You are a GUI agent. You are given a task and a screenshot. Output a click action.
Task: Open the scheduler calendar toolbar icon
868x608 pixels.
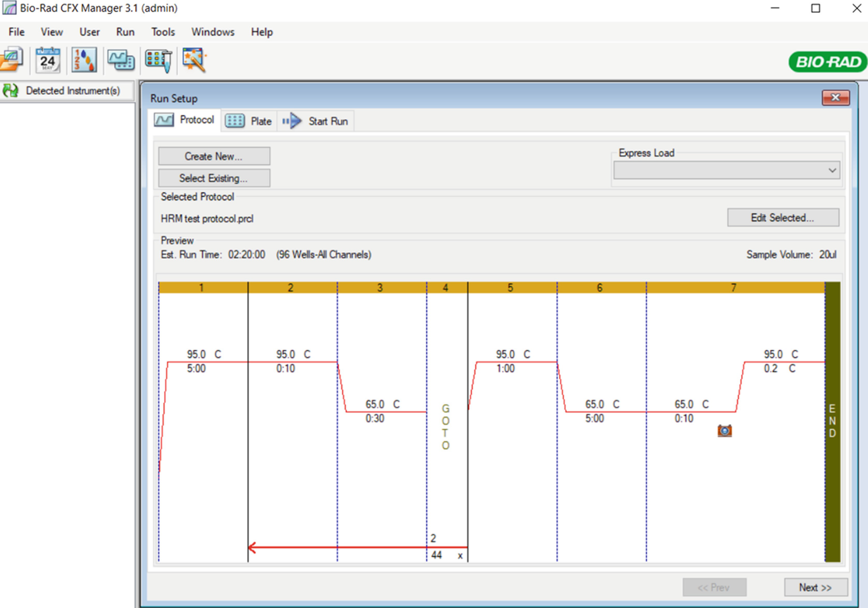point(48,60)
